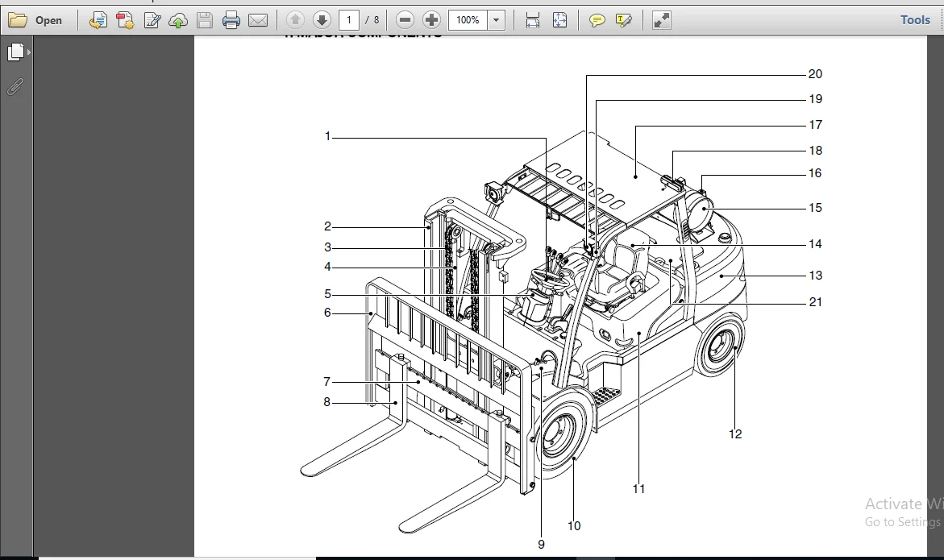The width and height of the screenshot is (944, 560).
Task: Click the convert to PDF star icon
Action: click(125, 20)
